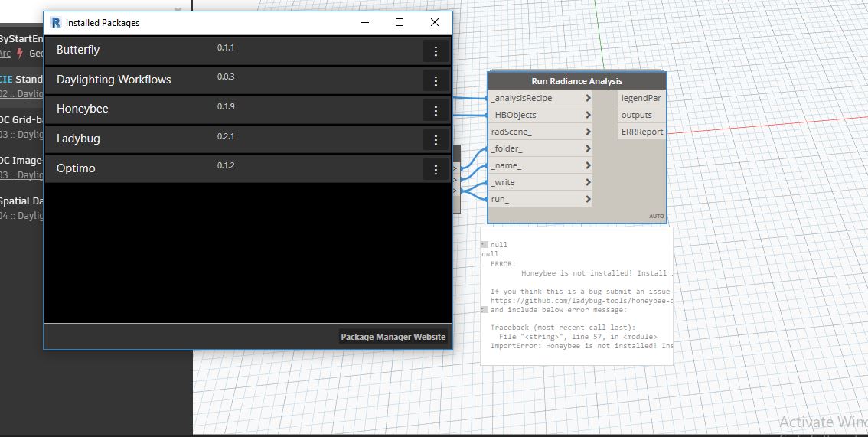
Task: Click Daylighting Workflows version 0.0.3
Action: (226, 77)
